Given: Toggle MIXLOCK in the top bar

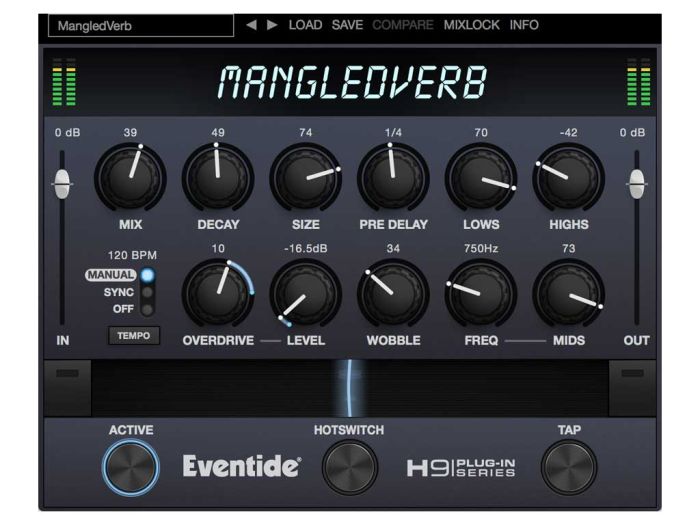Looking at the screenshot, I should (471, 25).
